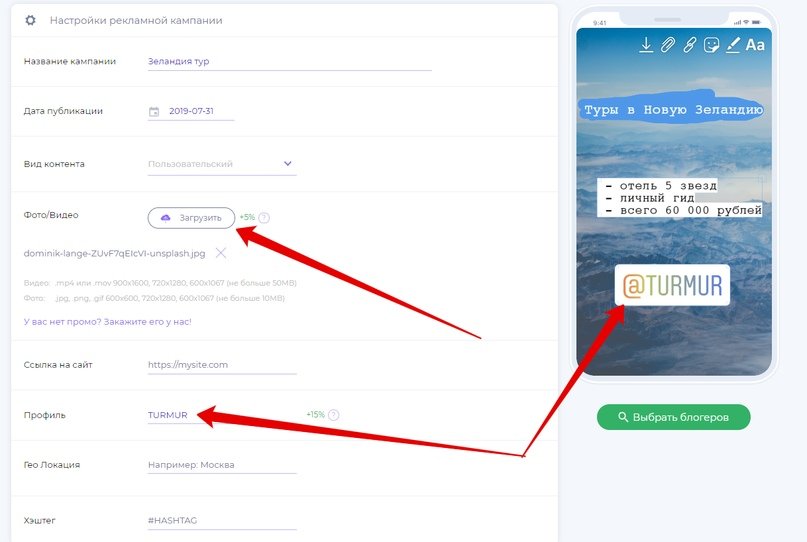Click the Хэштег #HASHTAG input field
Viewport: 807px width, 542px height.
[x=222, y=520]
